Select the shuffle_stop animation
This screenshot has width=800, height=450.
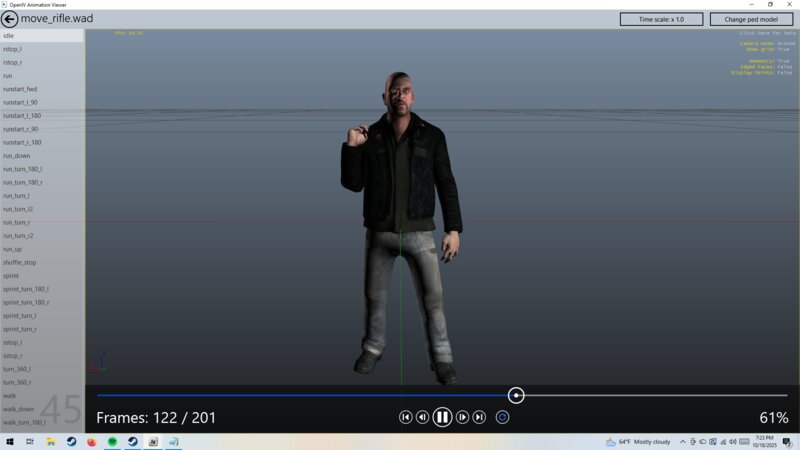[x=42, y=262]
